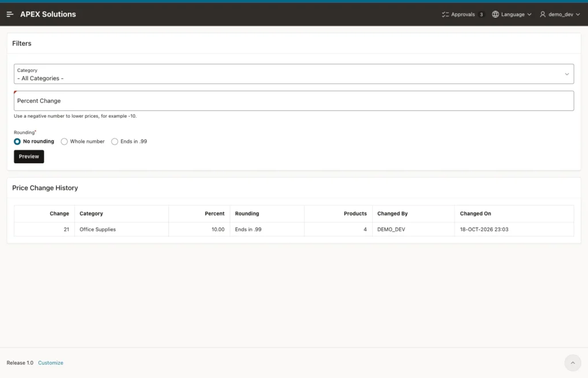Select the Whole number radio option
Viewport: 588px width, 378px height.
64,141
